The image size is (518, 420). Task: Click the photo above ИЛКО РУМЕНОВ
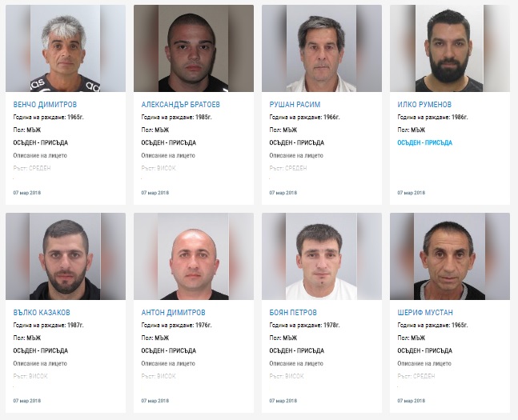point(450,48)
